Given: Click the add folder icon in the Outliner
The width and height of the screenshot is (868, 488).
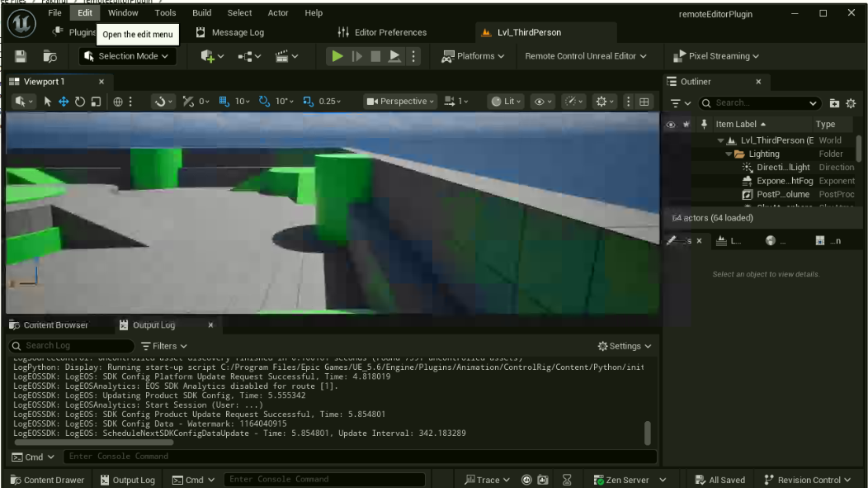Looking at the screenshot, I should pos(834,103).
